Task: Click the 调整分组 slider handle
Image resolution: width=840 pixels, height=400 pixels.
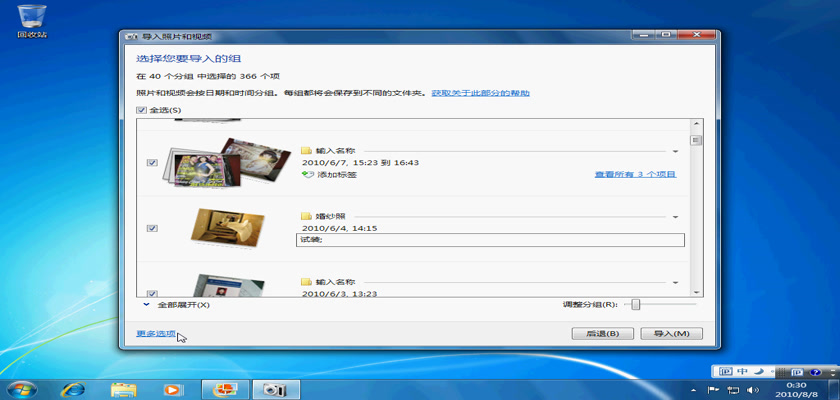Action: (x=635, y=304)
